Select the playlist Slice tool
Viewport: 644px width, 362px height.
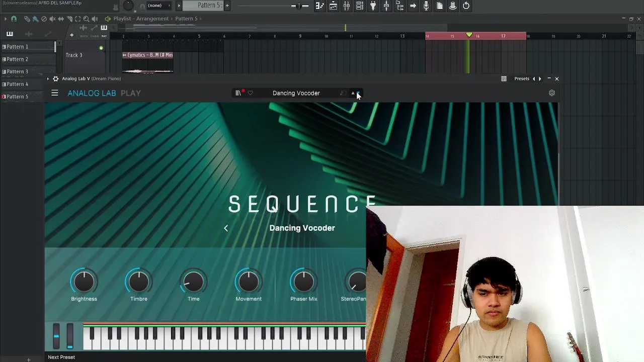[69, 19]
